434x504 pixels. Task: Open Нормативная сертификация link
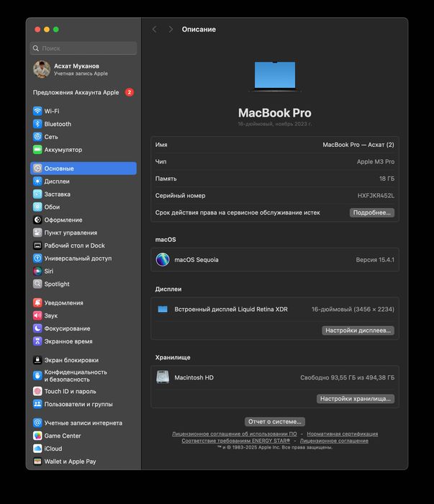click(343, 434)
